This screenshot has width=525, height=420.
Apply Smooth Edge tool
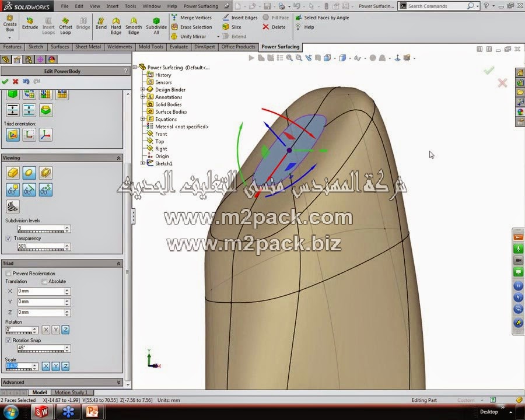point(134,26)
